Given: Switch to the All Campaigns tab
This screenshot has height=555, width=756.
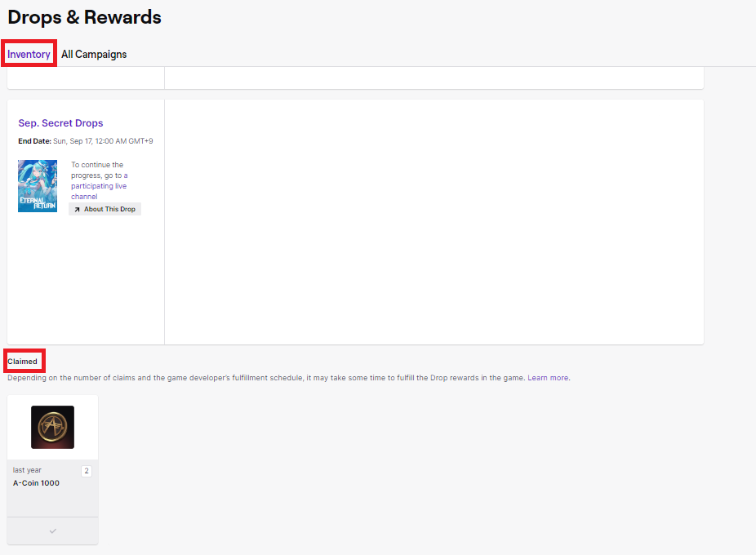Looking at the screenshot, I should click(x=94, y=54).
